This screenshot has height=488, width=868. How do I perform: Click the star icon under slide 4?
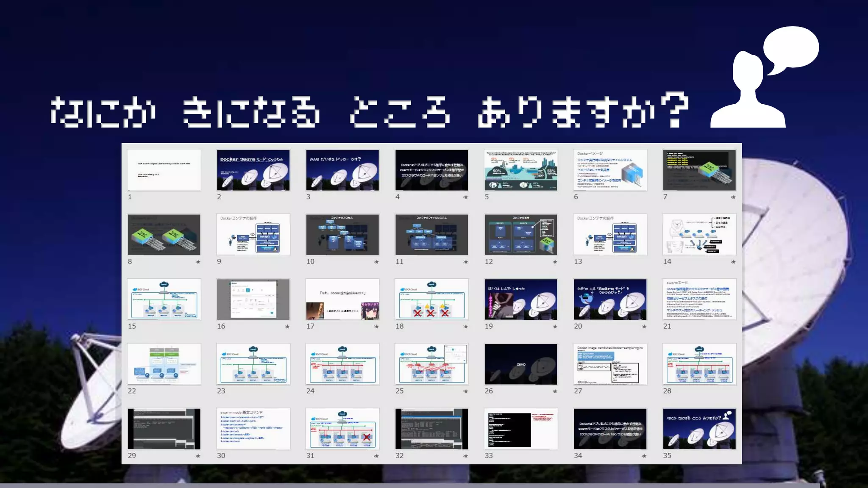[x=465, y=197]
